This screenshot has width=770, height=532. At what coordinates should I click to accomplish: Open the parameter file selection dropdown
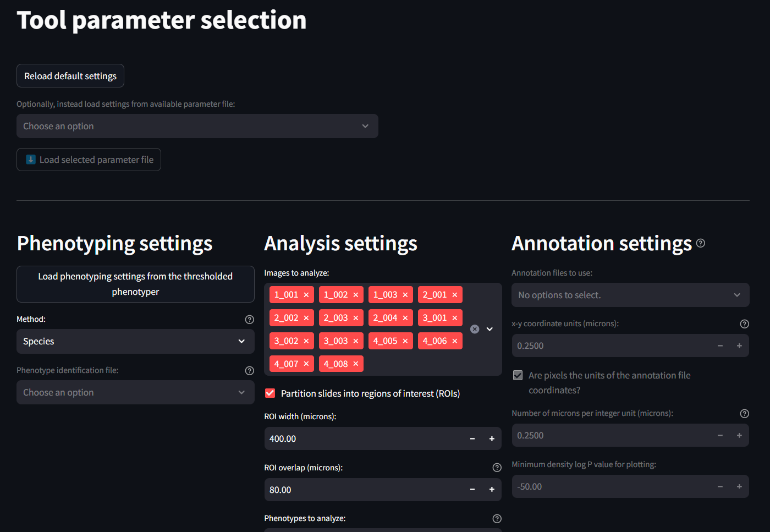tap(197, 126)
